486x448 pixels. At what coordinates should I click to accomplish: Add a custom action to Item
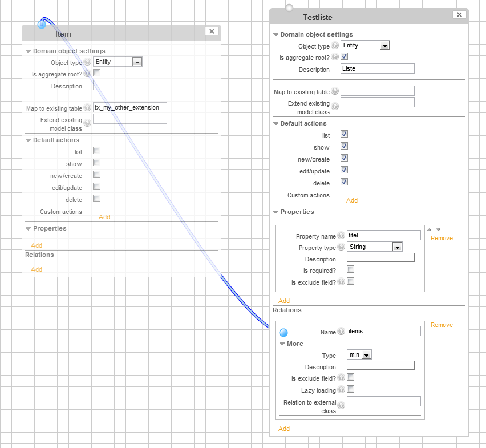coord(104,217)
